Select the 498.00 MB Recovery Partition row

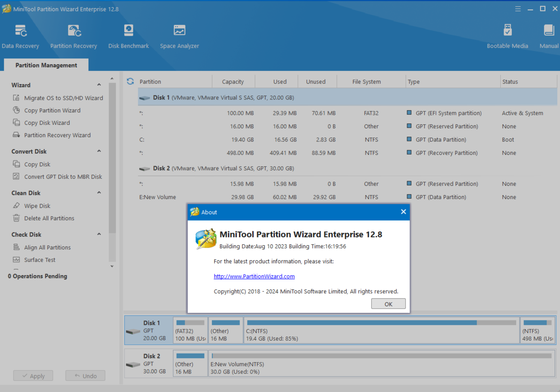click(x=347, y=153)
